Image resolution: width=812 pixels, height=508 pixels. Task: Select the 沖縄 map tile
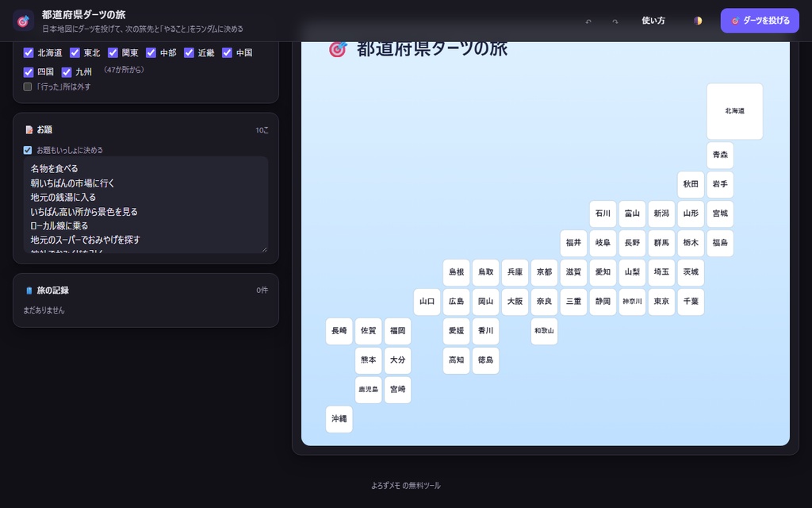pyautogui.click(x=339, y=419)
